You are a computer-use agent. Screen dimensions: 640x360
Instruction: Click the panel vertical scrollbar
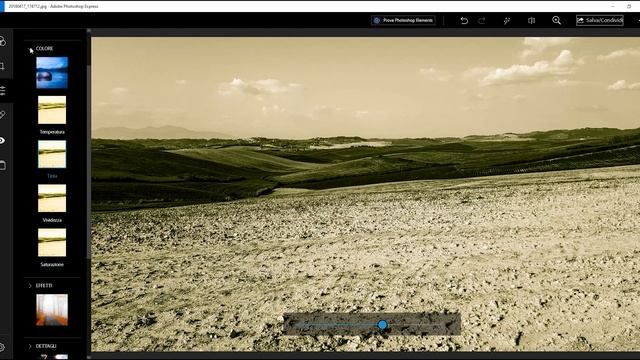tap(89, 163)
